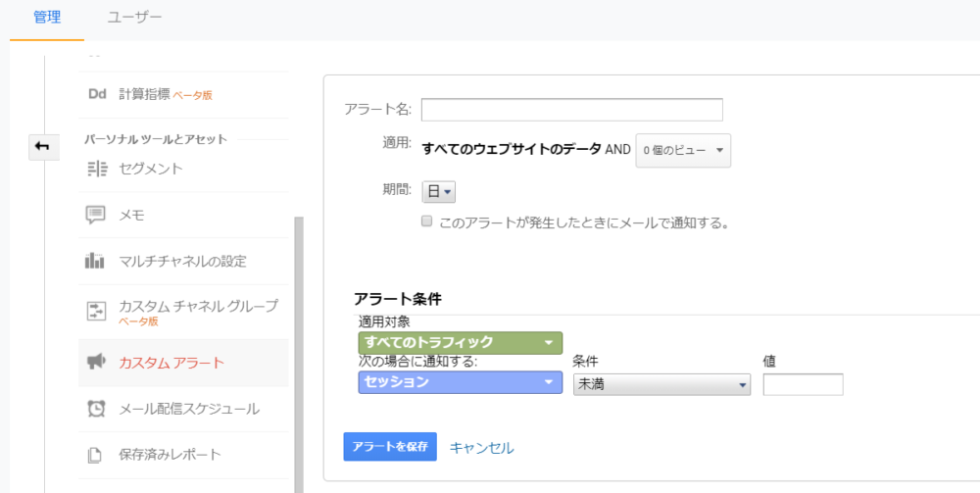Open the 期間 日 dropdown
This screenshot has width=980, height=493.
(438, 192)
